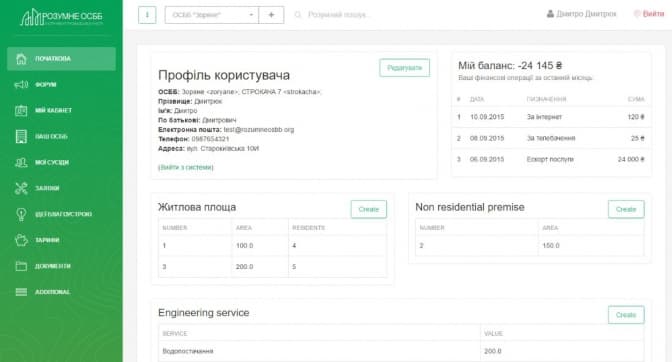Click the date 10.09.2015
Viewport: 672px width, 362px height.
click(487, 117)
